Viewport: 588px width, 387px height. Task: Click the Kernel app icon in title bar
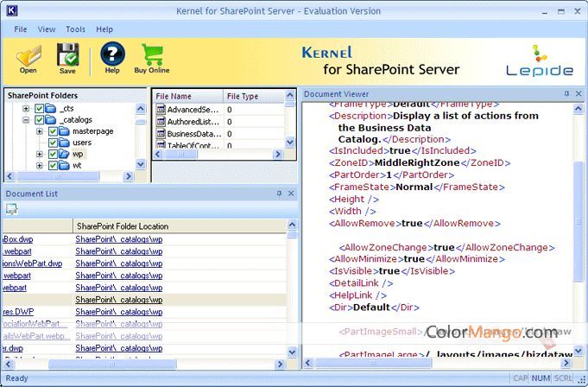coord(11,10)
